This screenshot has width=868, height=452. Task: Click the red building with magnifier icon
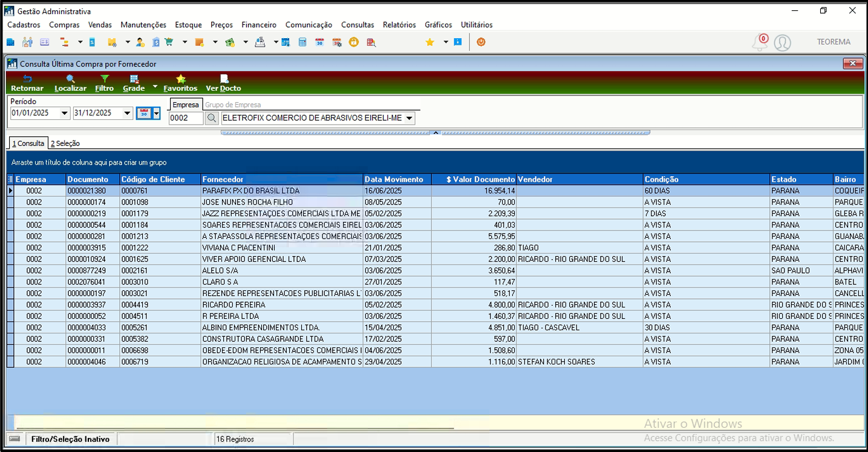pyautogui.click(x=371, y=42)
